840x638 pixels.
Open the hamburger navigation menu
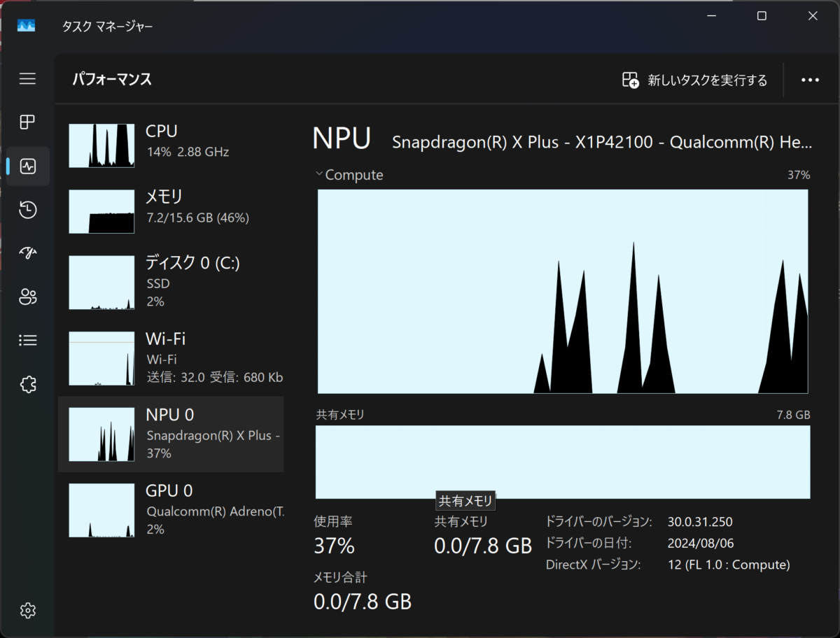27,79
